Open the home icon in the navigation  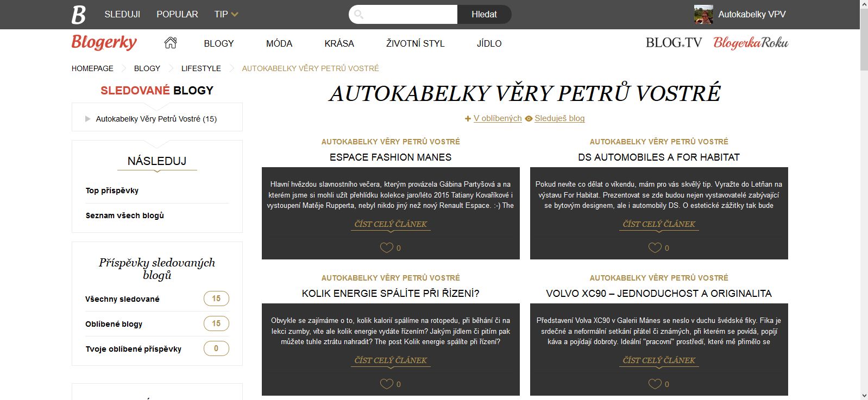click(x=171, y=43)
